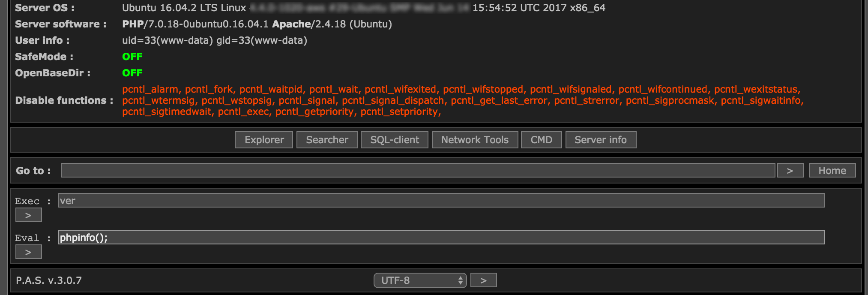Expand the UTF-8 encoding dropdown
The image size is (868, 295).
420,280
